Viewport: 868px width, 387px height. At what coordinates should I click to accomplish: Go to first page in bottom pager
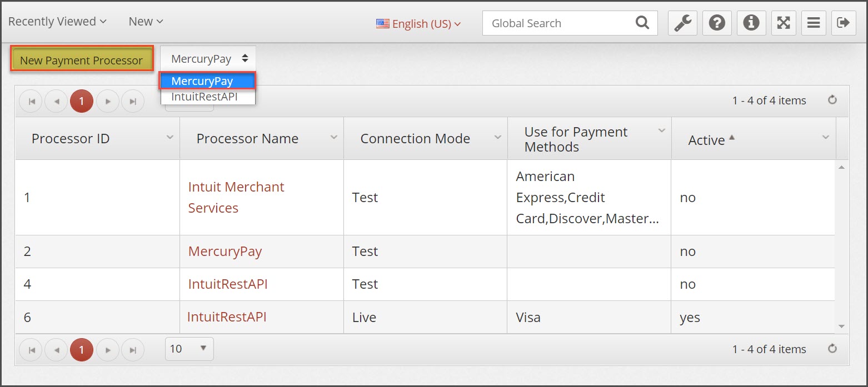tap(31, 350)
